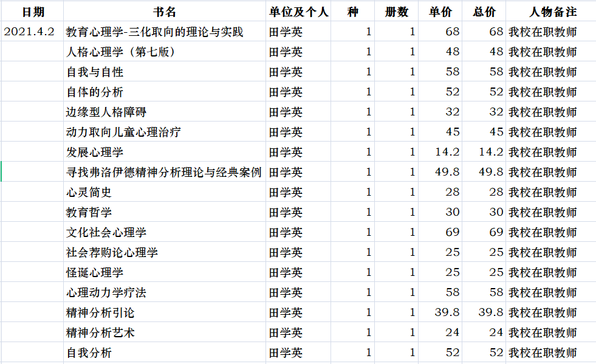Image resolution: width=596 pixels, height=364 pixels.
Task: Click the 种 column header cell
Action: [352, 11]
